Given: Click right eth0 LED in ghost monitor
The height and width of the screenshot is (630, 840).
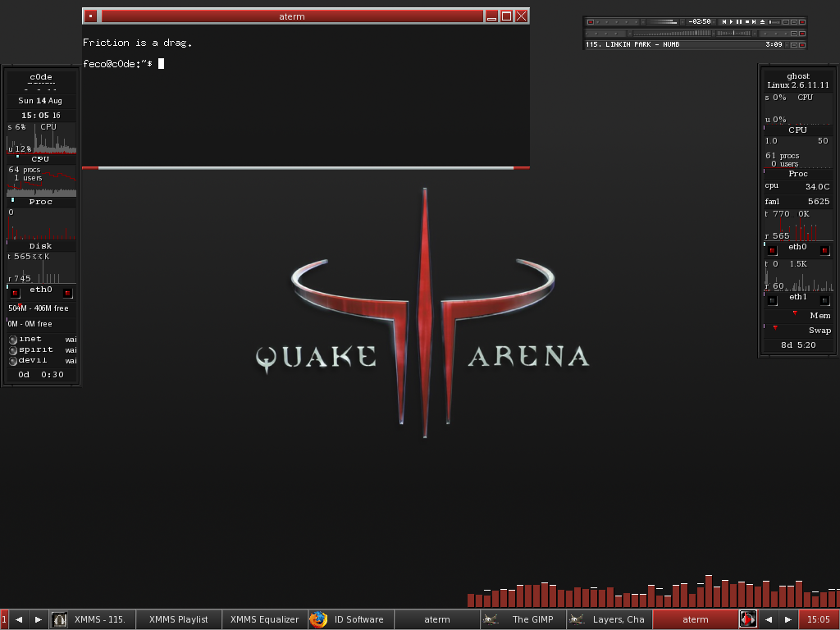Looking at the screenshot, I should tap(824, 250).
